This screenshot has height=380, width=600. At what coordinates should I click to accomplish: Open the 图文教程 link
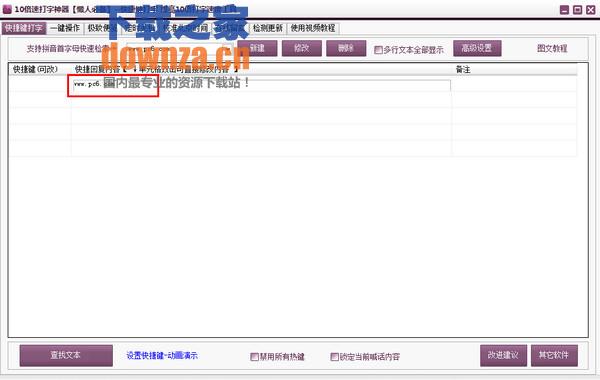552,49
